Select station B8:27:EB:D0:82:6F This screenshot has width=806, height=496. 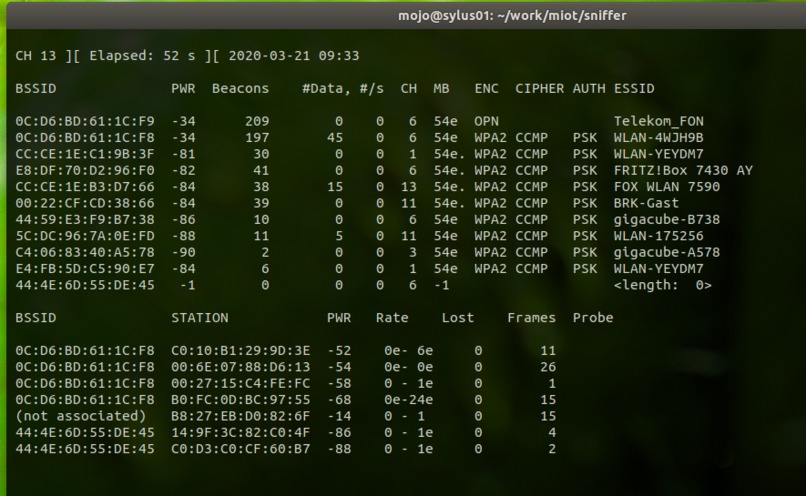(x=241, y=416)
